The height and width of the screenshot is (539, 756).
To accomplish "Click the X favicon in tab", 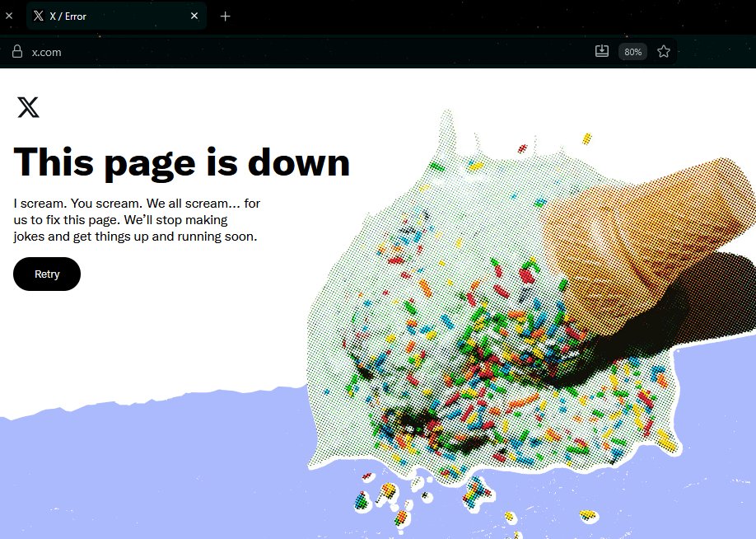I will pyautogui.click(x=39, y=16).
